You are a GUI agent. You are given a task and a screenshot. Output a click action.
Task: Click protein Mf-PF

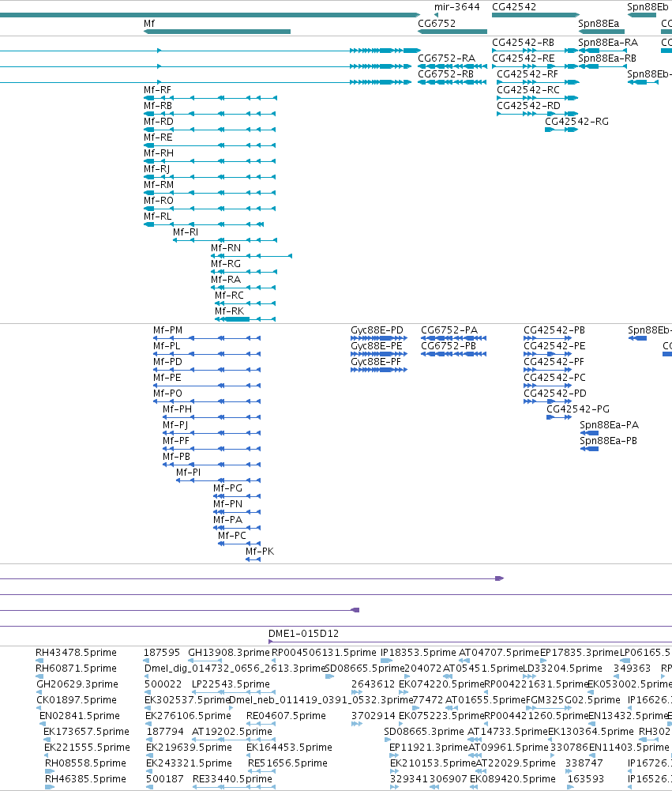pyautogui.click(x=176, y=441)
